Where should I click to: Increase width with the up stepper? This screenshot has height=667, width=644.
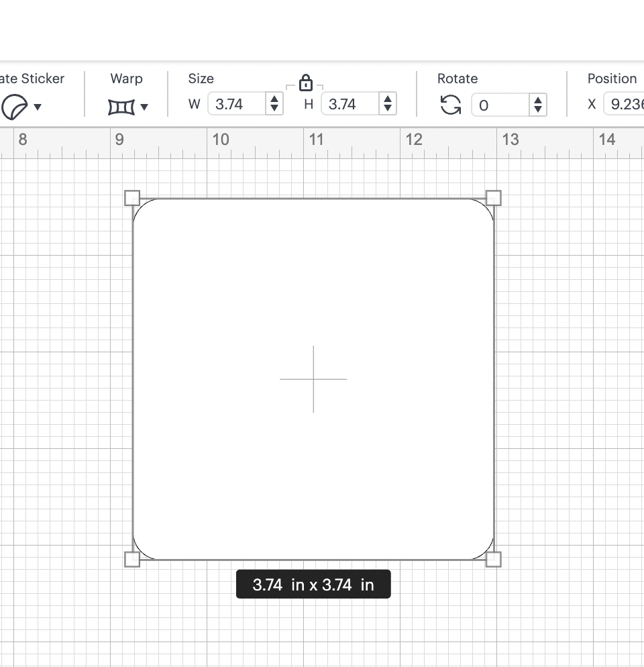point(274,99)
